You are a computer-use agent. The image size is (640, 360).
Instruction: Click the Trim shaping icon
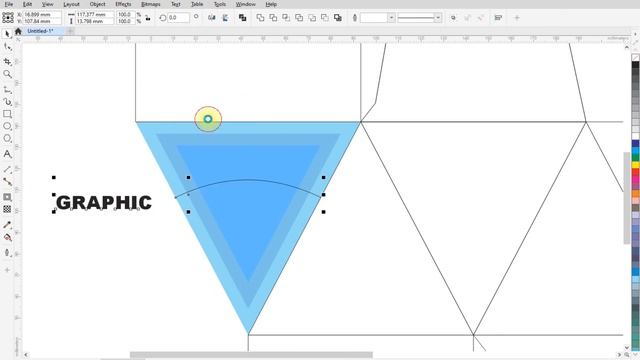(273, 18)
